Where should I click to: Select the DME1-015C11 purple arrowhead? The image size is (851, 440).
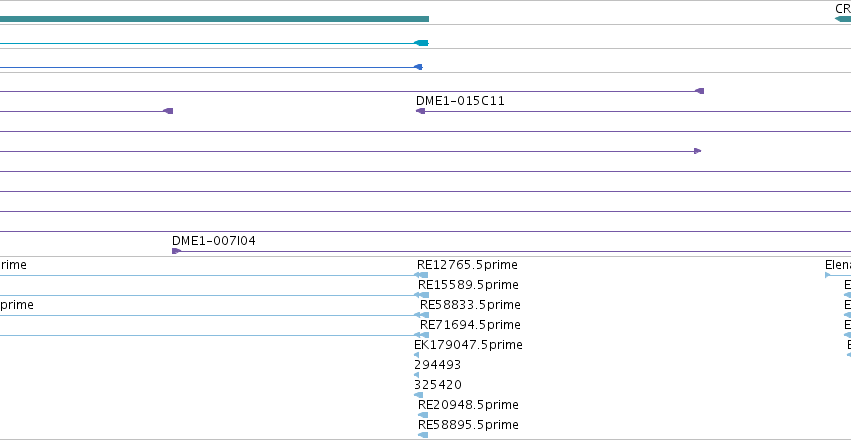[x=420, y=111]
